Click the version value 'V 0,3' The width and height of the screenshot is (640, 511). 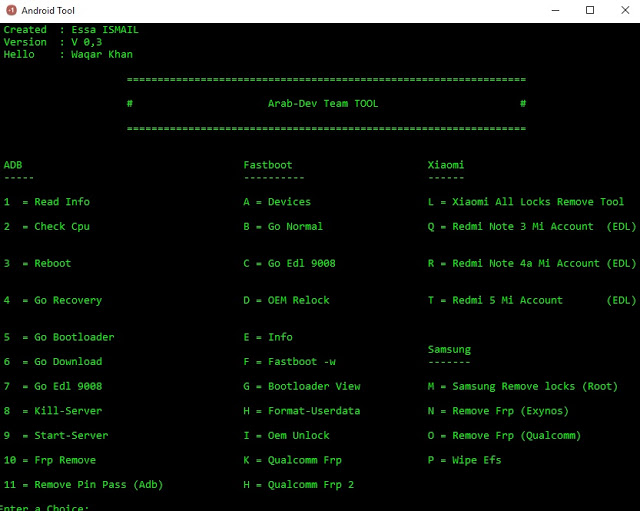[87, 42]
